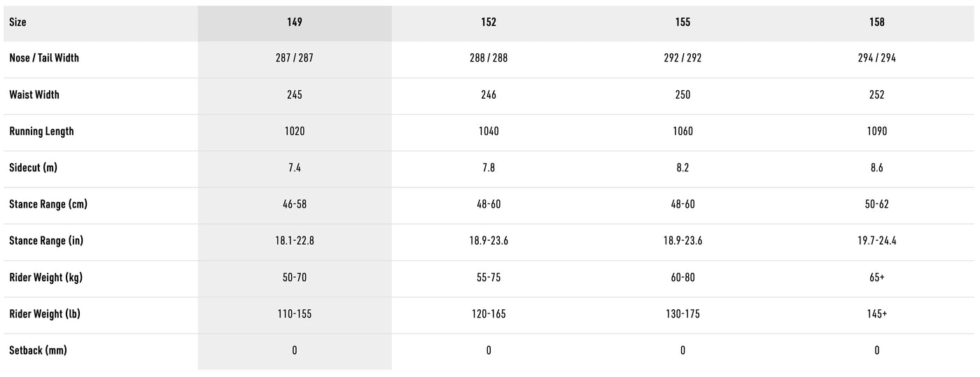Click the 65+ rider weight value

coord(876,278)
